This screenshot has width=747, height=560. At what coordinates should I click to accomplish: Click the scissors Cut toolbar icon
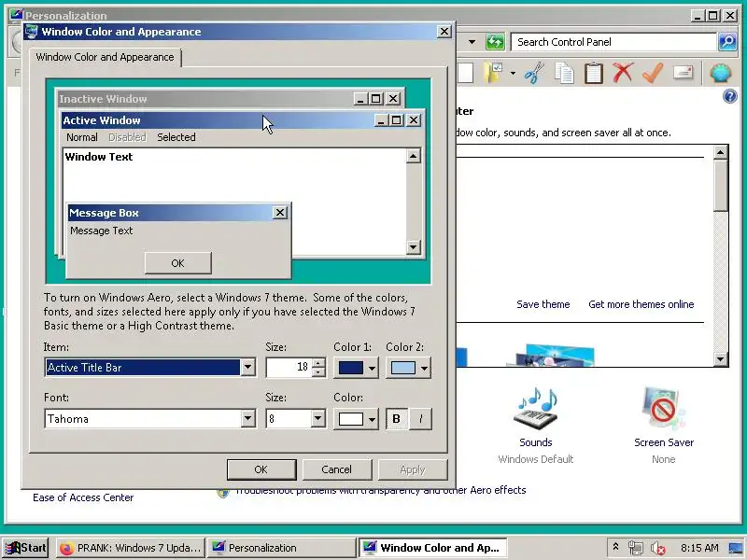click(534, 73)
